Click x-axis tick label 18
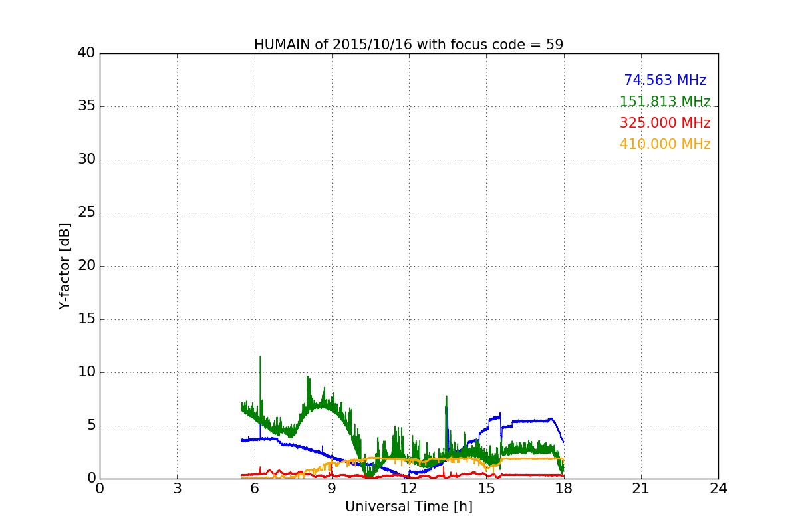Image resolution: width=798 pixels, height=532 pixels. coord(564,489)
